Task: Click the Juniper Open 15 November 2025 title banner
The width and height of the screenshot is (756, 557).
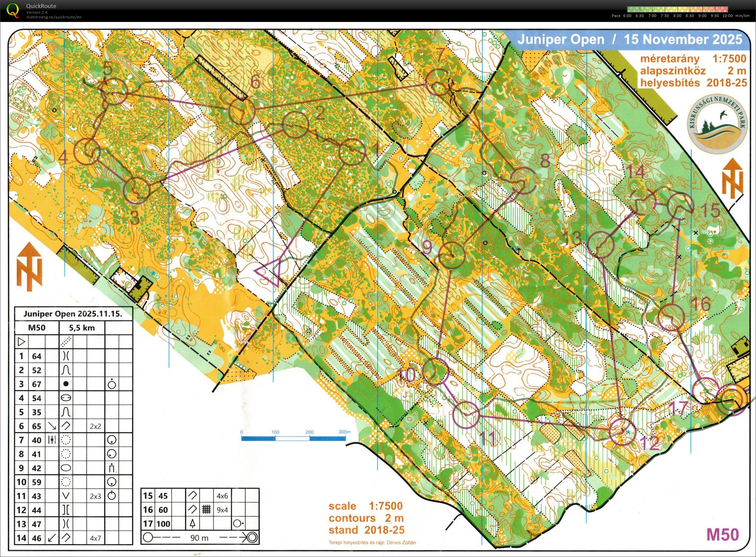Action: tap(630, 39)
